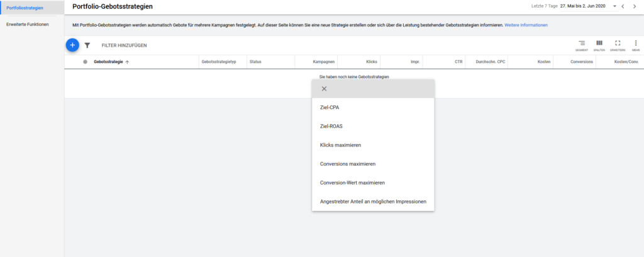The height and width of the screenshot is (257, 644).
Task: Close the bid strategy popup with X
Action: [x=324, y=89]
